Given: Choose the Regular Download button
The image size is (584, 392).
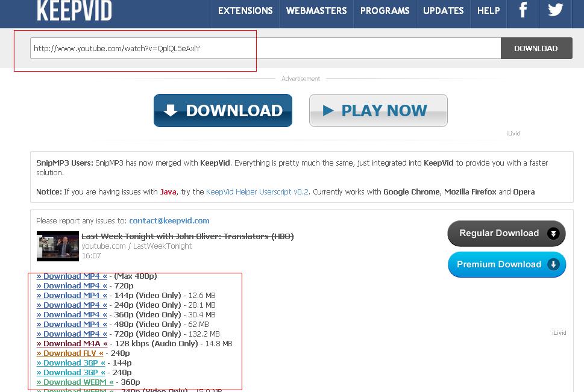Looking at the screenshot, I should click(506, 234).
